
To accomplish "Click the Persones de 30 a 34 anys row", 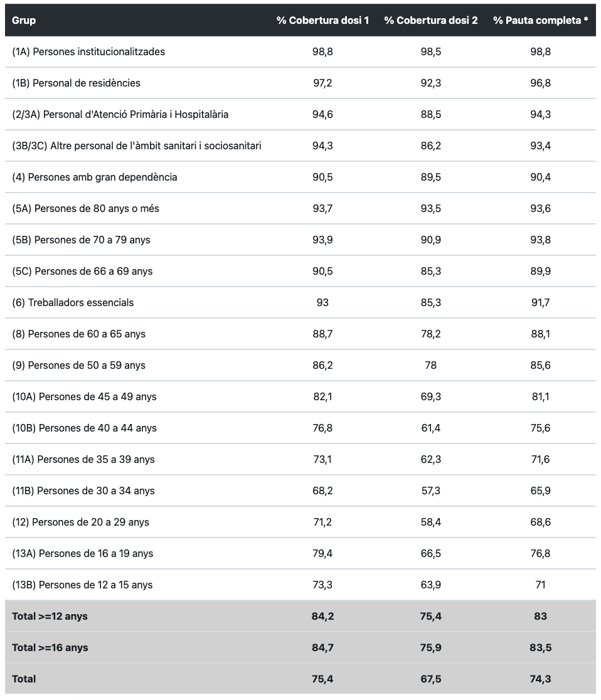I will (x=300, y=491).
